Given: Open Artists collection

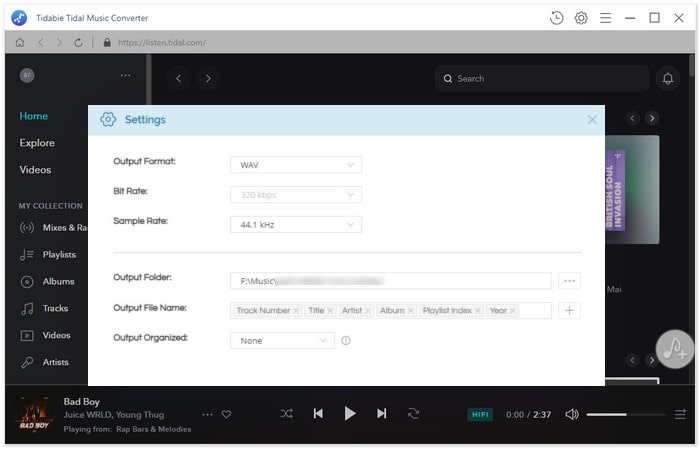Looking at the screenshot, I should click(44, 362).
